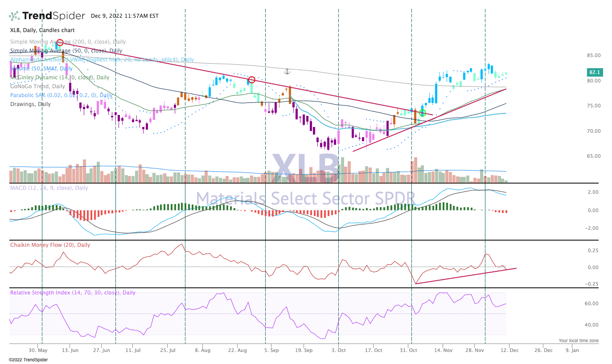Screen dimensions: 612x364
Task: Click the 30. May date axis label
Action: tap(38, 350)
